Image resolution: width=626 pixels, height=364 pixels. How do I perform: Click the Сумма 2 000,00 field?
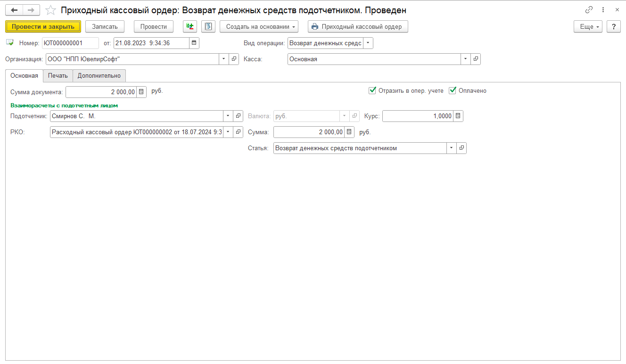tap(309, 132)
